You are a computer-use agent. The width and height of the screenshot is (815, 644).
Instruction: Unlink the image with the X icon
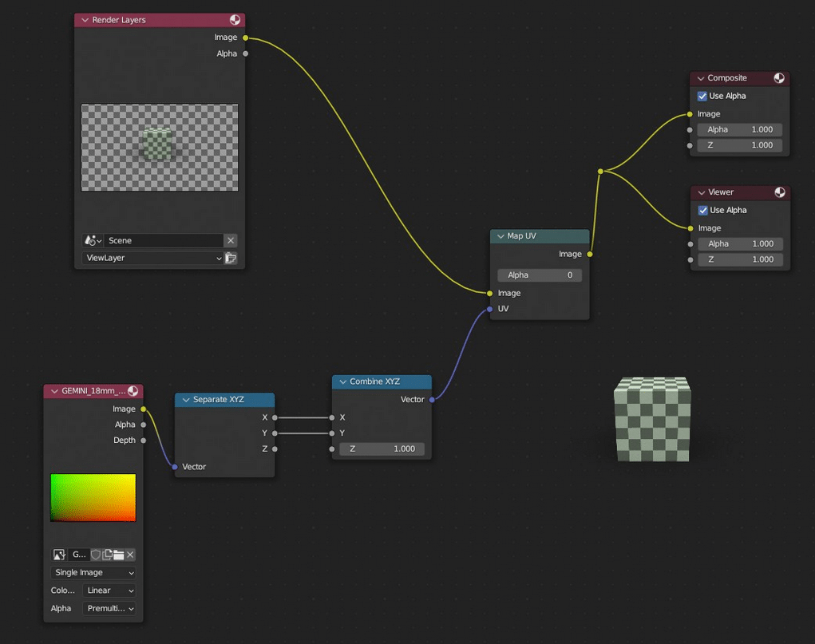[x=130, y=555]
